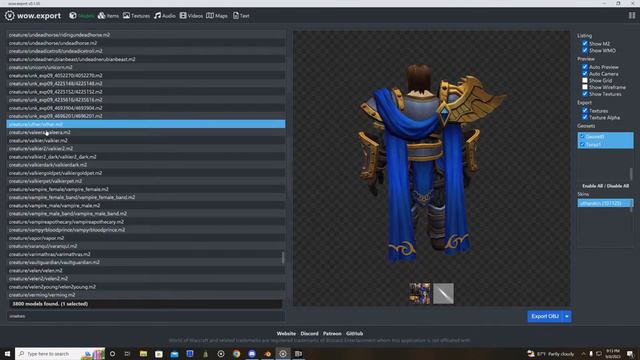Select creature/velen/velen.m2 model

(146, 271)
